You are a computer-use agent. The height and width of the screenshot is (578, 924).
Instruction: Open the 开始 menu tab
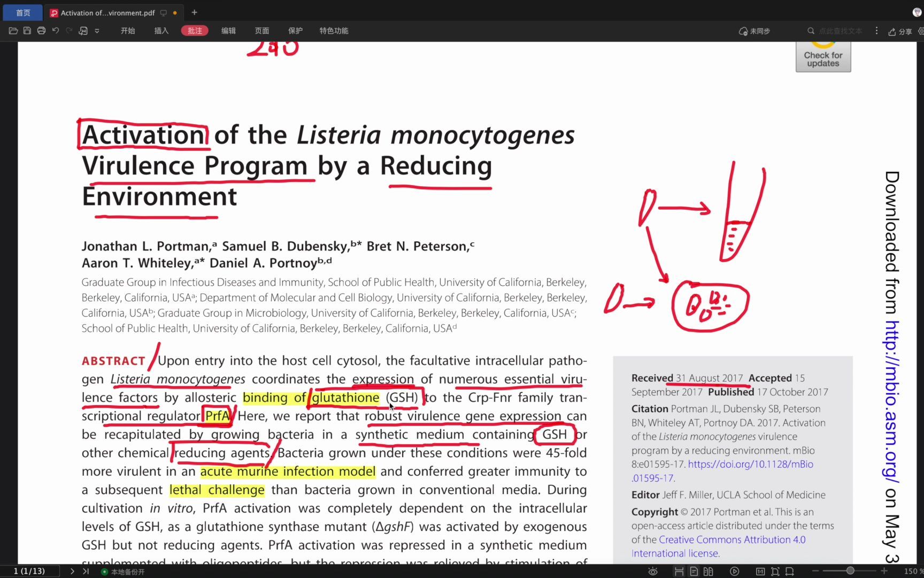(128, 31)
